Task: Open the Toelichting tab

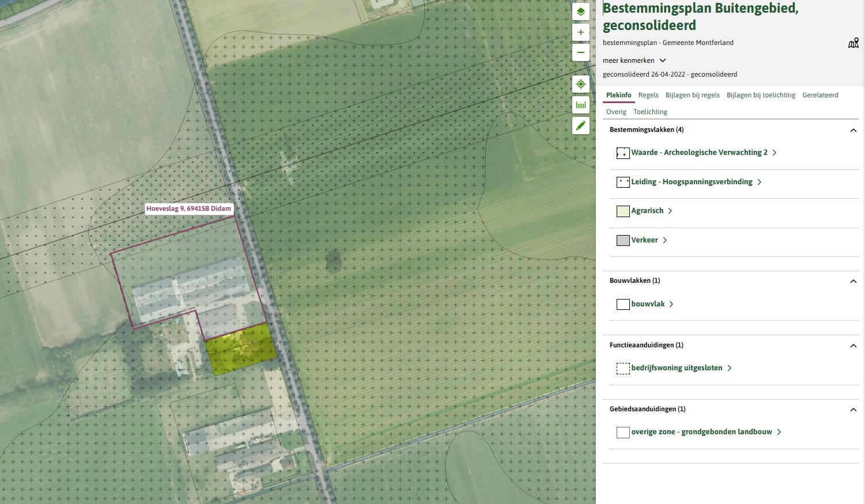Action: tap(650, 112)
